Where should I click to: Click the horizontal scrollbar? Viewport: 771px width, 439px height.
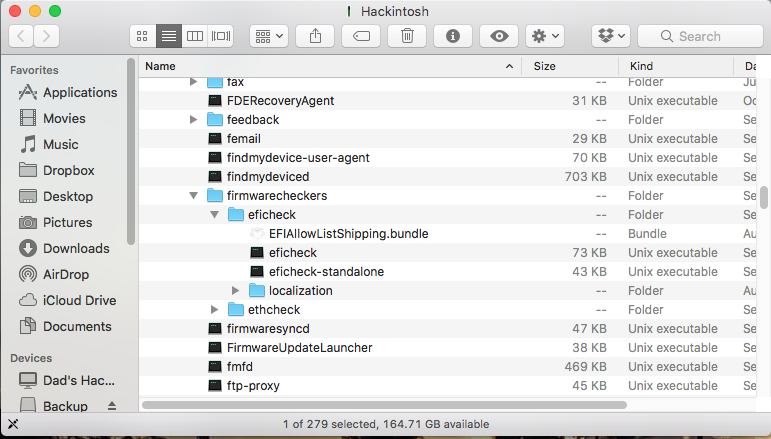[384, 405]
